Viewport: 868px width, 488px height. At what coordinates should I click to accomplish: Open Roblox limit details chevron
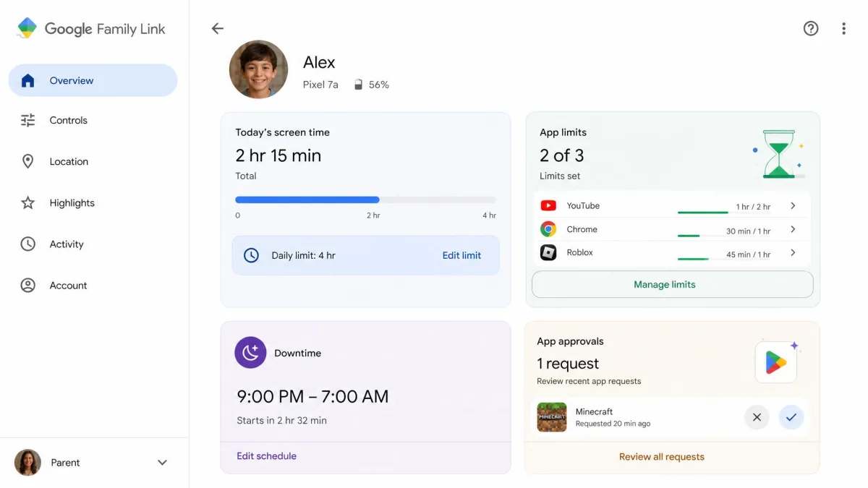(x=793, y=252)
